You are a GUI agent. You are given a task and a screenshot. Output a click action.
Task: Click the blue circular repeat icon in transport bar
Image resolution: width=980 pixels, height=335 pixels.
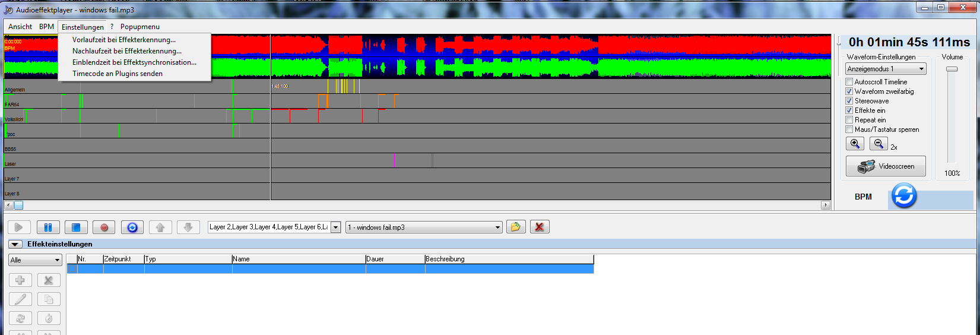pos(132,227)
